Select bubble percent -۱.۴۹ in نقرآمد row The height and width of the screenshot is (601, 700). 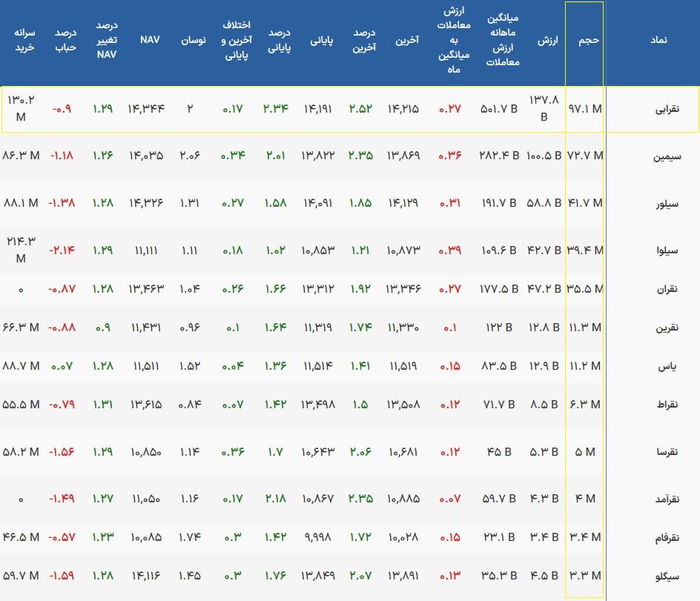pos(62,499)
